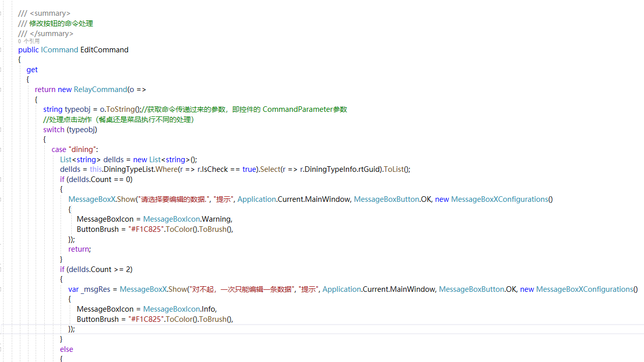The image size is (644, 362).
Task: Click the ToList method call
Action: coord(394,169)
